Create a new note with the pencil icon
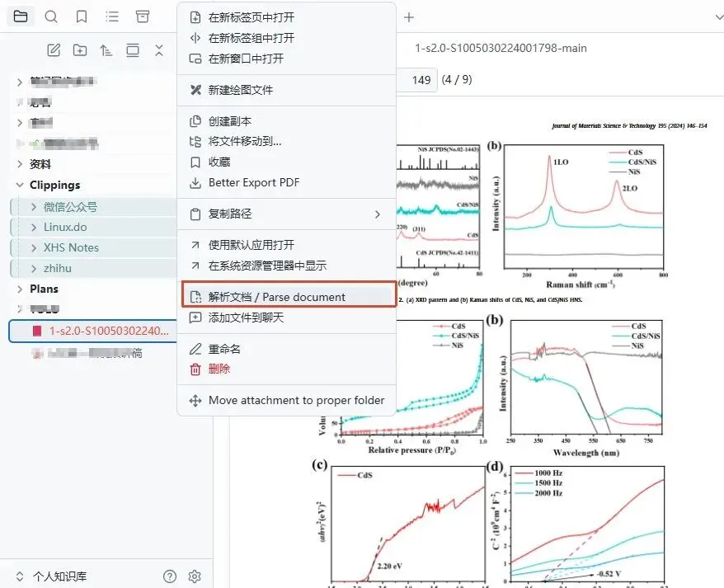This screenshot has height=588, width=724. click(54, 49)
